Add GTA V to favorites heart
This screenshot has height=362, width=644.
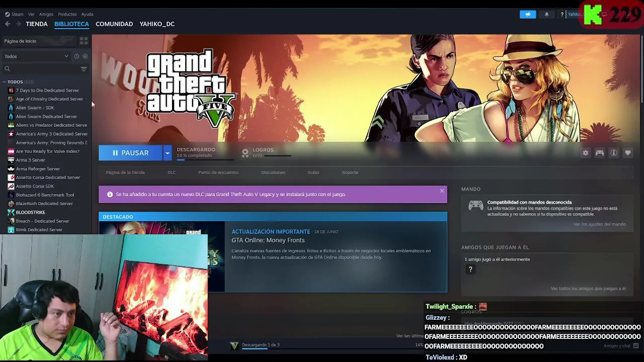pyautogui.click(x=628, y=153)
